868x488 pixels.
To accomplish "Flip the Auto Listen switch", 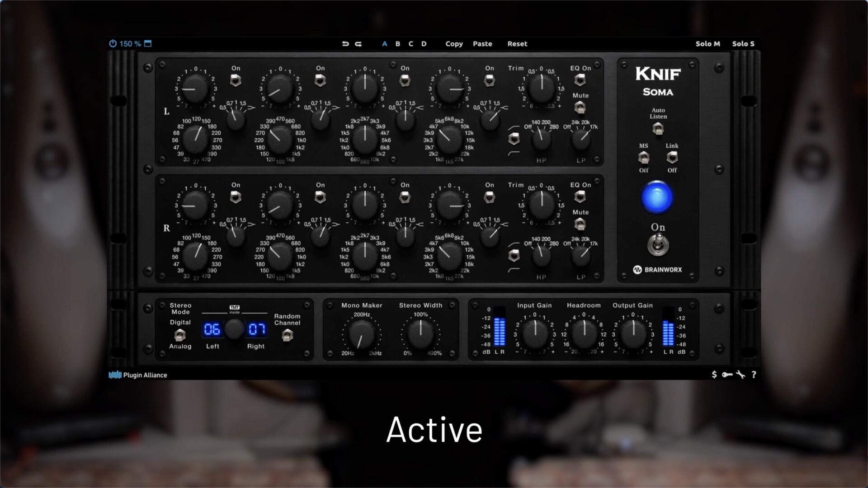I will (x=658, y=129).
